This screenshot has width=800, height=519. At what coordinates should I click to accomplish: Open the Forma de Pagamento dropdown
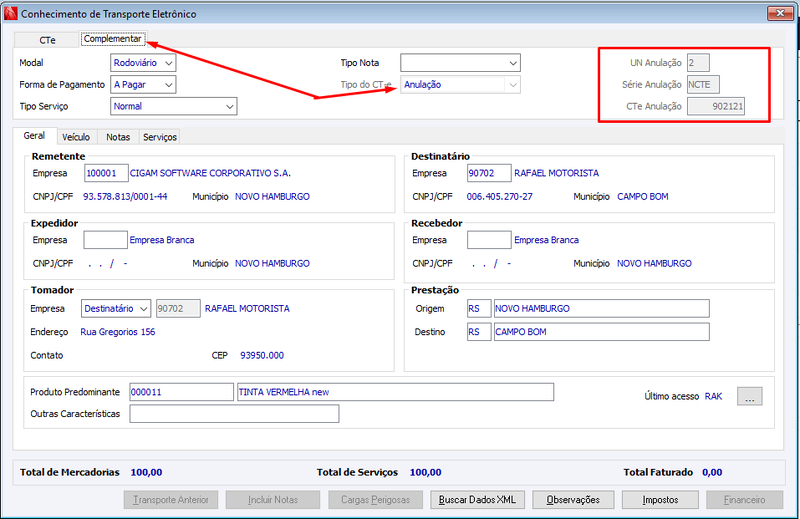click(x=143, y=85)
